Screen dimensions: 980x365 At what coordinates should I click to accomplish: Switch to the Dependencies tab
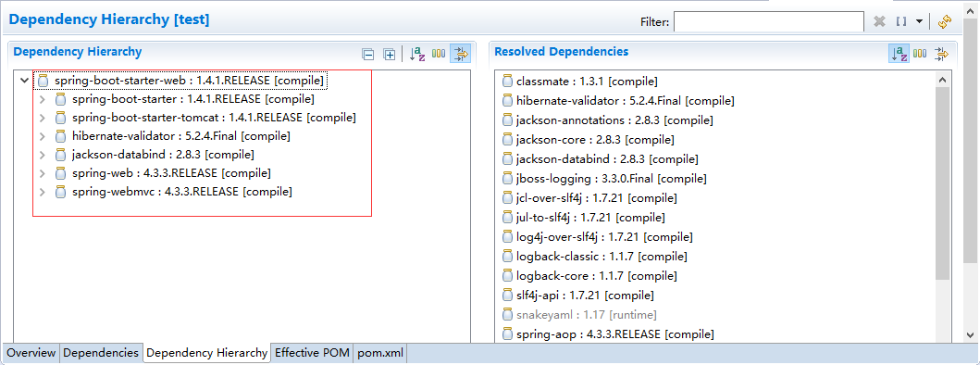click(101, 353)
